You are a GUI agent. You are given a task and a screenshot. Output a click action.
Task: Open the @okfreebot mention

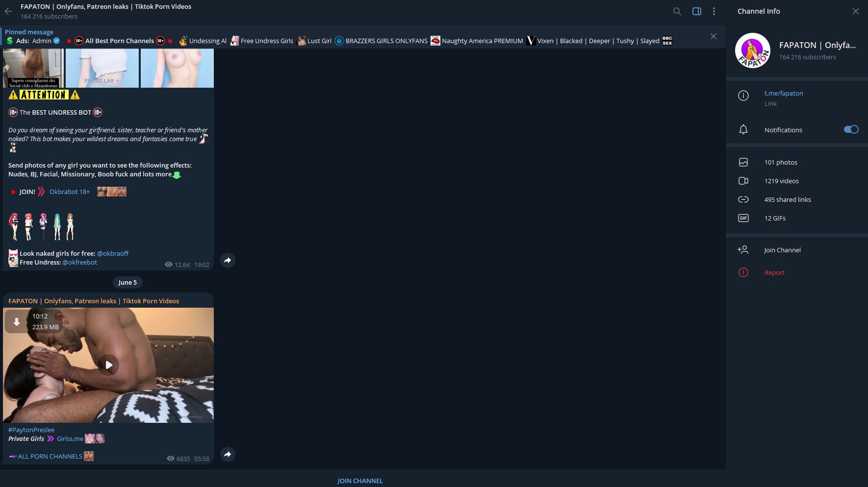click(79, 262)
